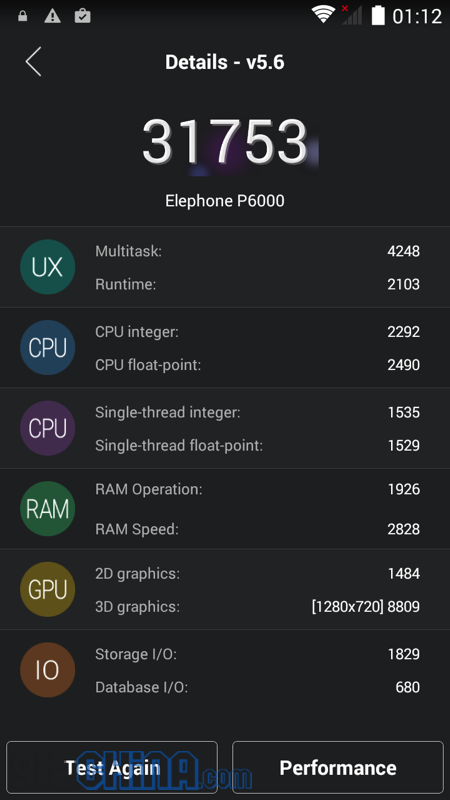Click the blue CPU circle icon
Image resolution: width=450 pixels, height=800 pixels.
point(47,347)
